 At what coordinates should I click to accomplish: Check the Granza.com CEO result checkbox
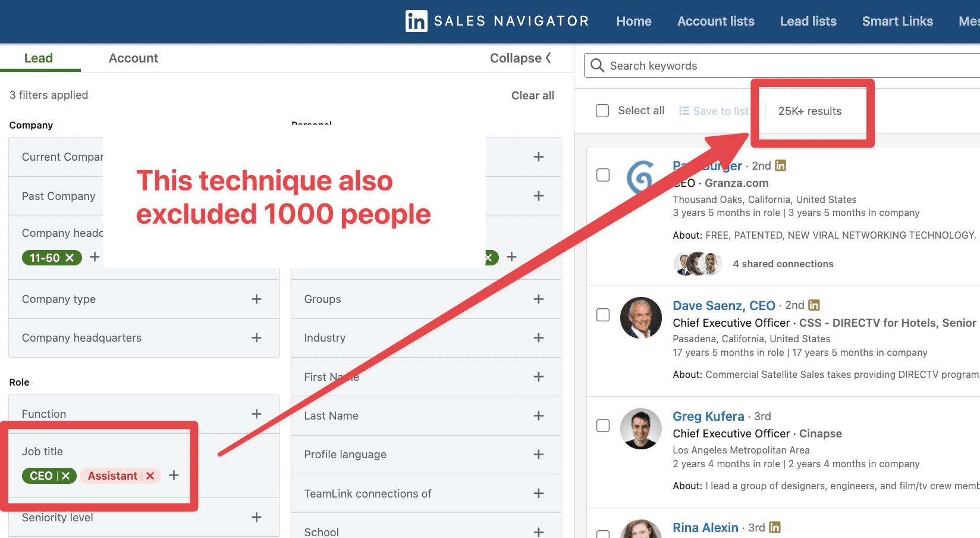603,175
